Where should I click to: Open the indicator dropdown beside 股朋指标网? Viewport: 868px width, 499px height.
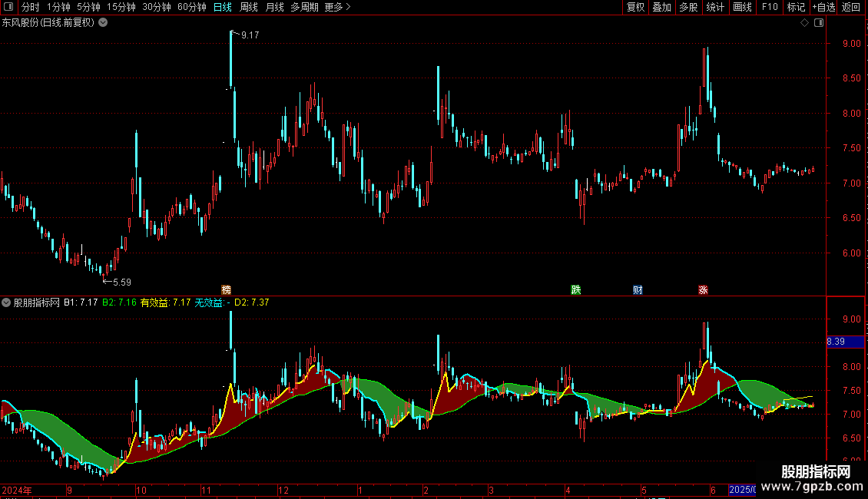click(x=6, y=302)
